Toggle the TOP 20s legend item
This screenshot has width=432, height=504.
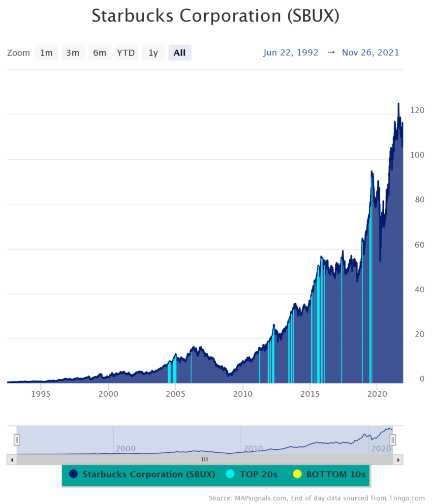point(252,474)
